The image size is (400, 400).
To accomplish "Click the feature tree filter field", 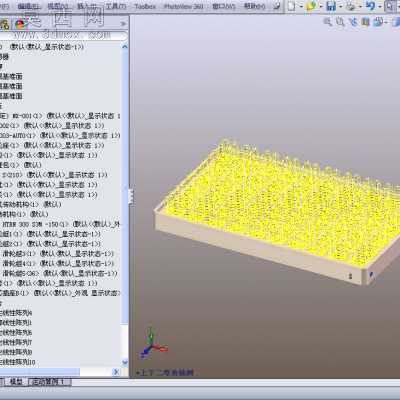I will [x=63, y=36].
